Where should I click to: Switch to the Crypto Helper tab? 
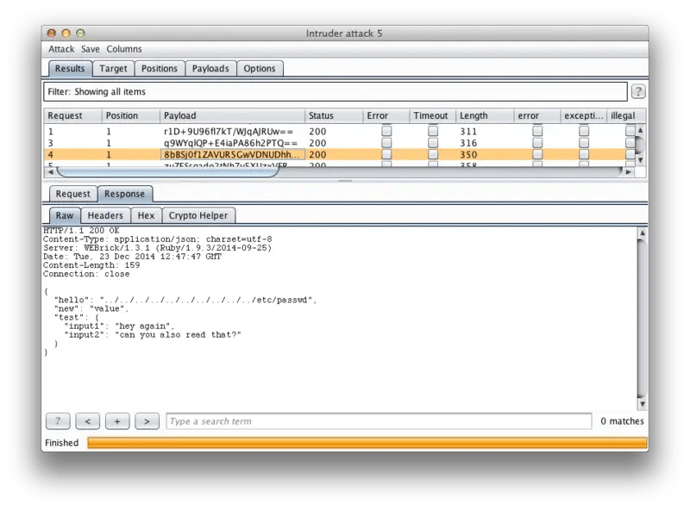point(197,215)
